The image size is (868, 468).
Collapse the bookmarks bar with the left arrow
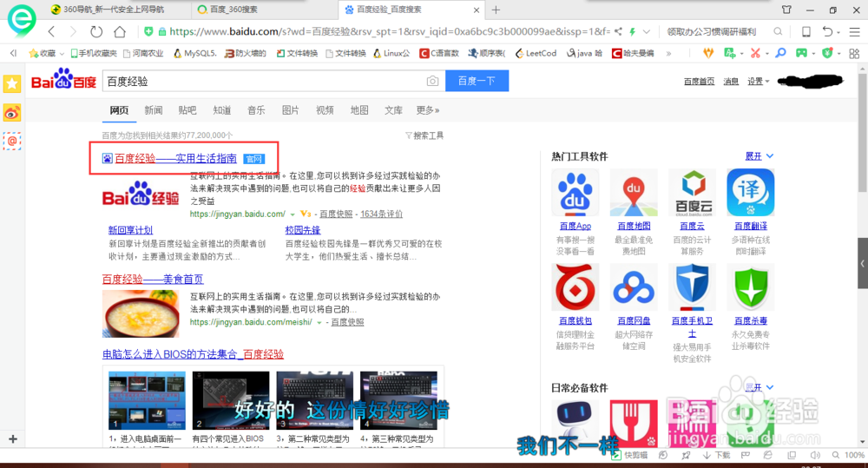[13, 53]
